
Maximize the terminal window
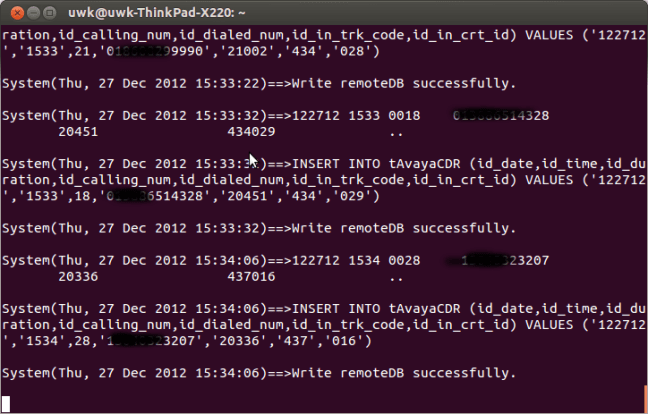(x=50, y=13)
